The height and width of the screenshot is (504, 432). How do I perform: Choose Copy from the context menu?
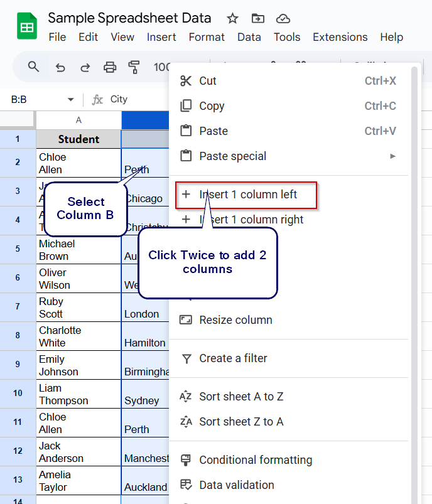289,105
